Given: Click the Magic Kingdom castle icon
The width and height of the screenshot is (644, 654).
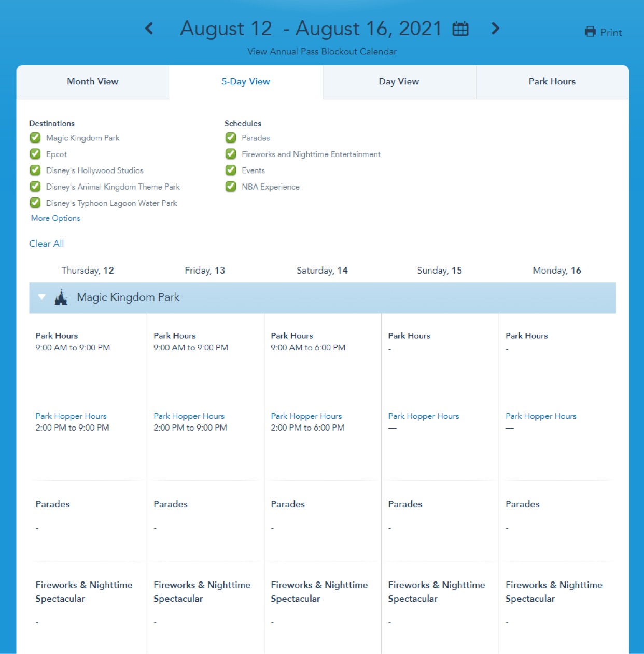Looking at the screenshot, I should coord(61,297).
